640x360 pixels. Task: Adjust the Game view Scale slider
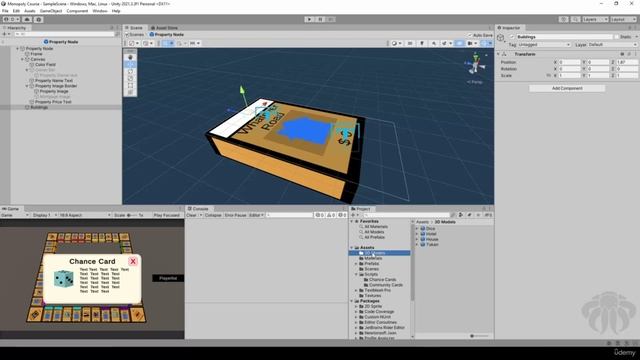[x=132, y=215]
